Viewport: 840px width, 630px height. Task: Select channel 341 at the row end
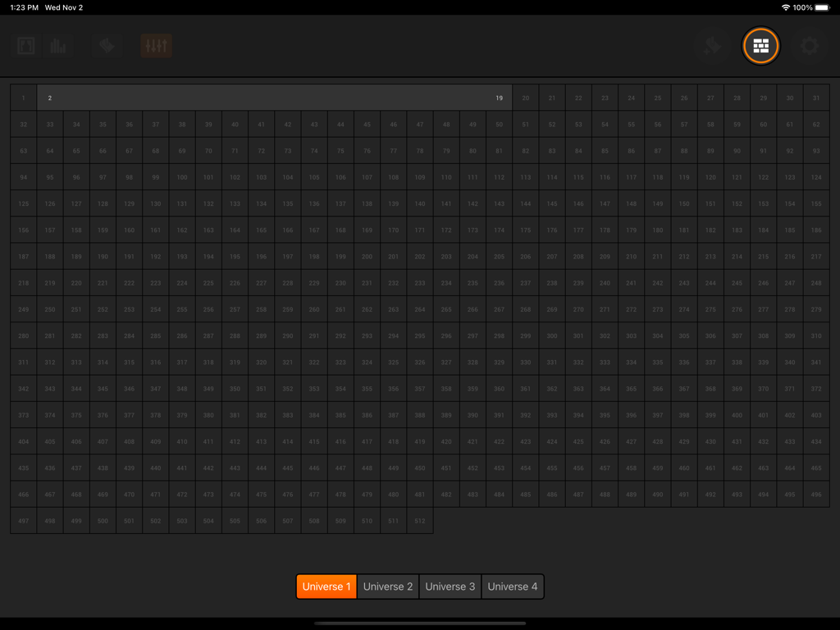click(x=816, y=362)
